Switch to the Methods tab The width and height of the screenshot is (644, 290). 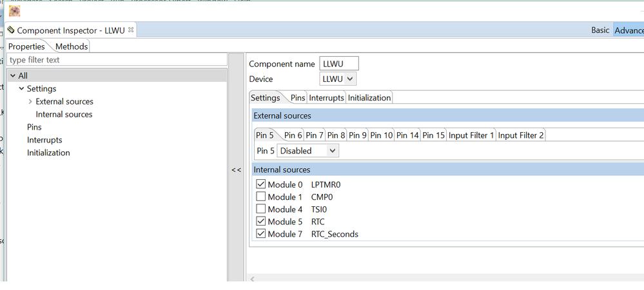(71, 46)
